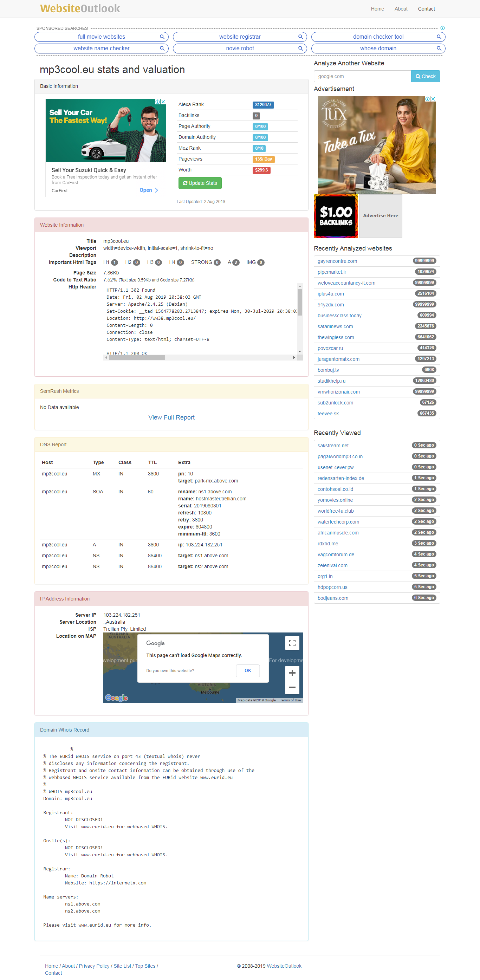Open iplus4u.com analysis
The image size is (480, 980).
click(x=331, y=294)
